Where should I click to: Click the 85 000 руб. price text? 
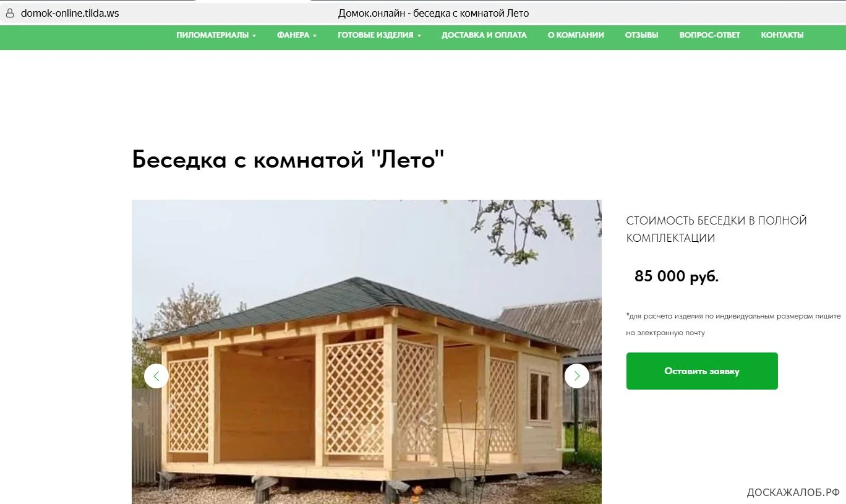click(x=677, y=276)
